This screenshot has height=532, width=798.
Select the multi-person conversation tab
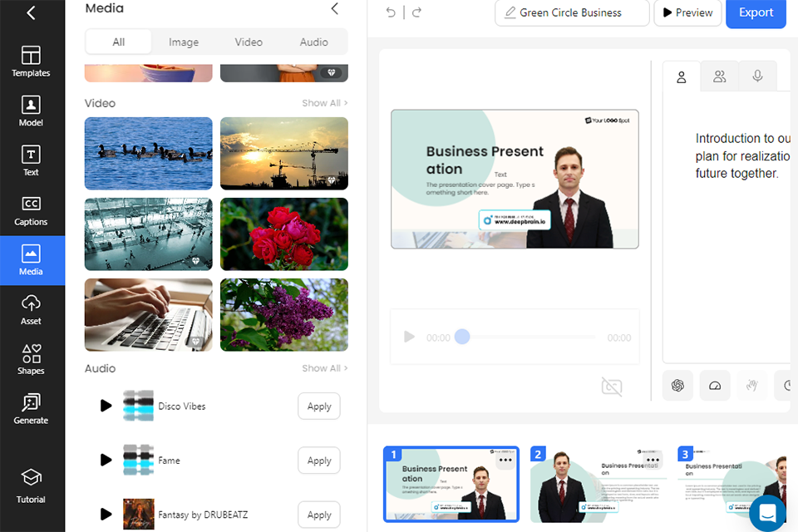coord(720,76)
